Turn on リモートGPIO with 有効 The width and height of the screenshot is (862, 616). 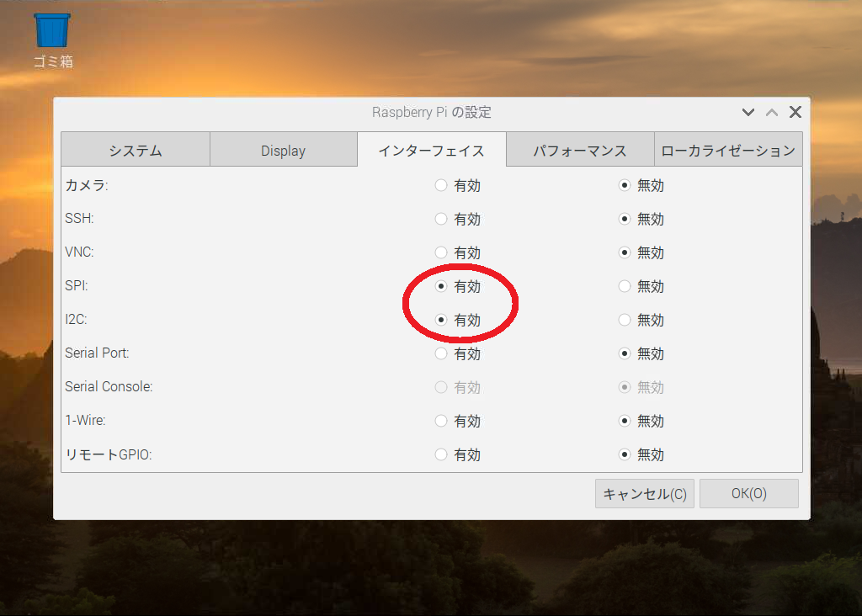point(441,455)
